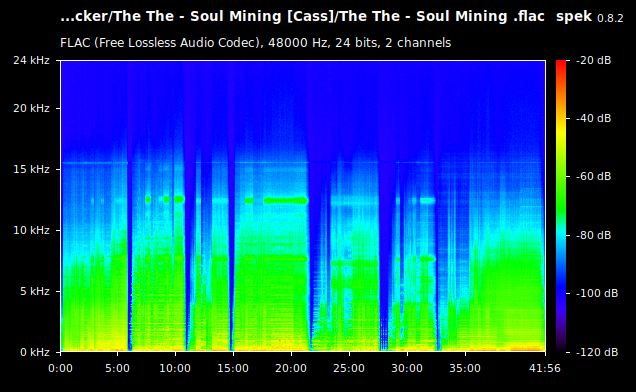
Task: Click the -20 dB scale label
Action: (593, 60)
